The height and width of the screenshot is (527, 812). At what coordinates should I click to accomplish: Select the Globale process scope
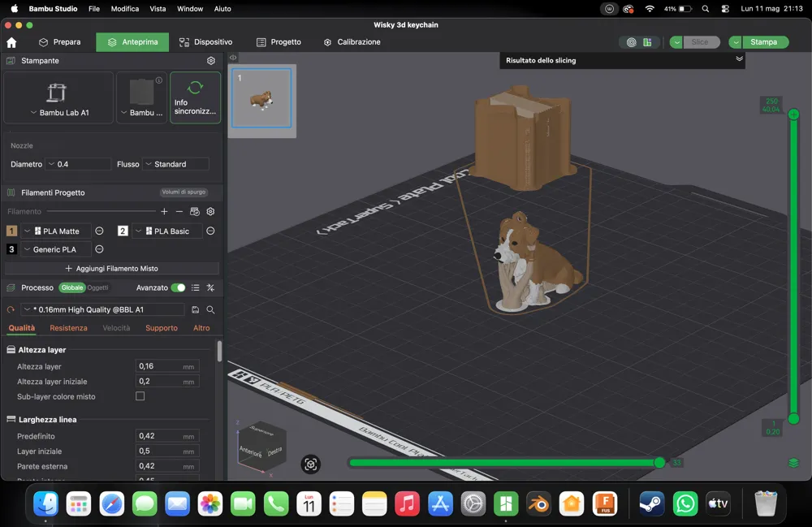(x=71, y=287)
